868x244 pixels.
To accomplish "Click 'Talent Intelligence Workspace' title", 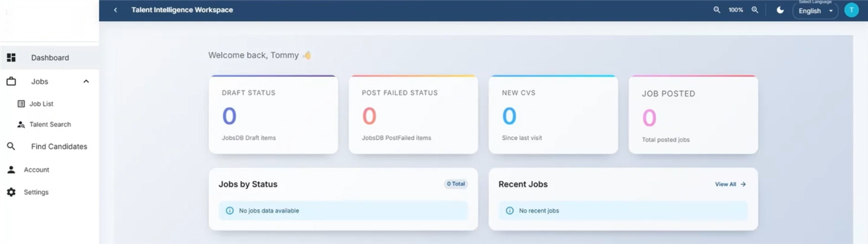I will click(x=182, y=10).
